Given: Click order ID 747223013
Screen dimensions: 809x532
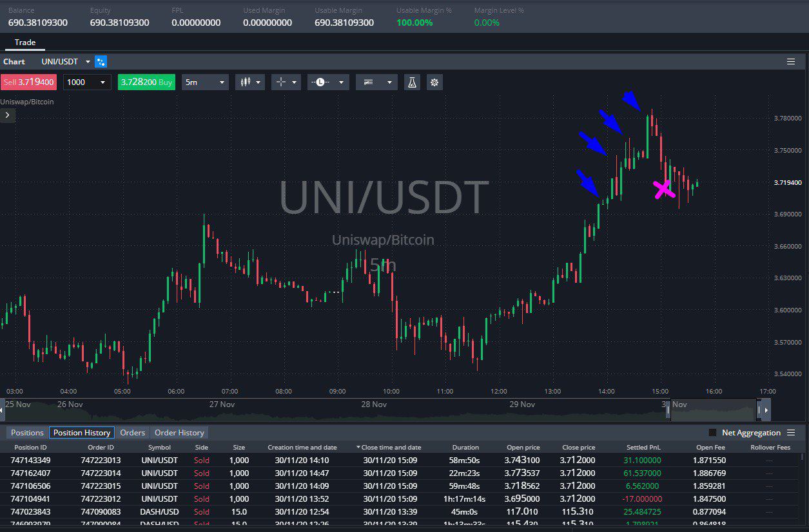Looking at the screenshot, I should (101, 461).
